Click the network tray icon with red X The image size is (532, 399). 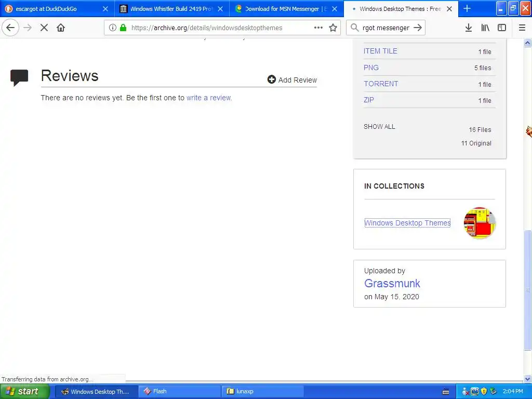click(465, 392)
